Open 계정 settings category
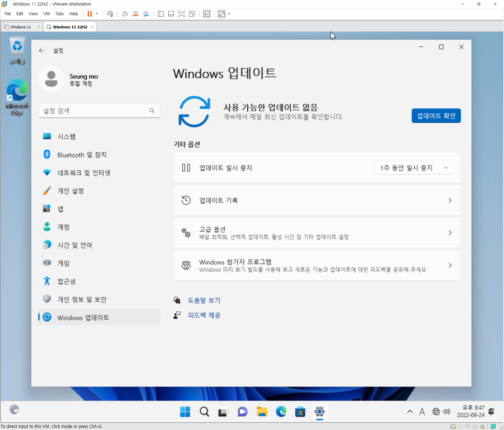504x430 pixels. tap(99, 227)
